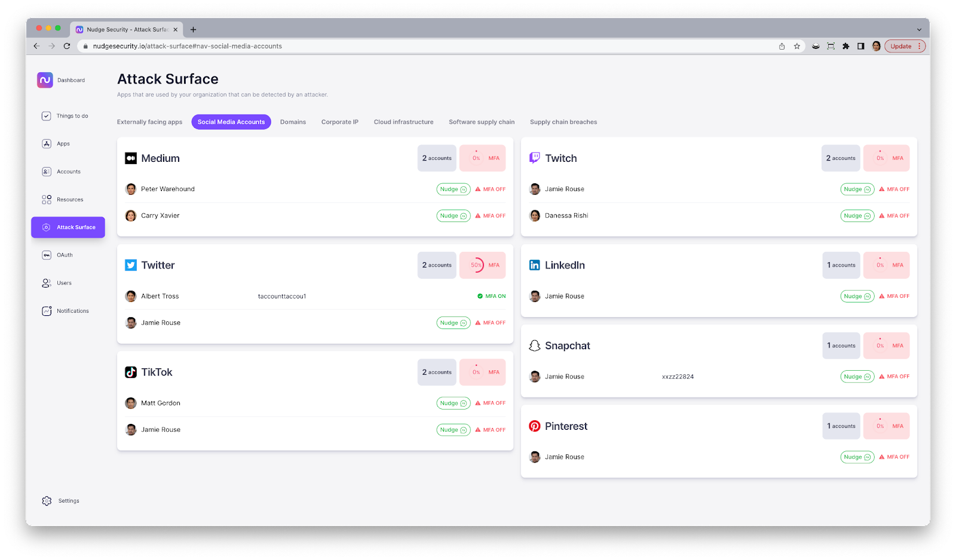The height and width of the screenshot is (560, 956).
Task: Switch to the Domains tab
Action: click(x=293, y=122)
